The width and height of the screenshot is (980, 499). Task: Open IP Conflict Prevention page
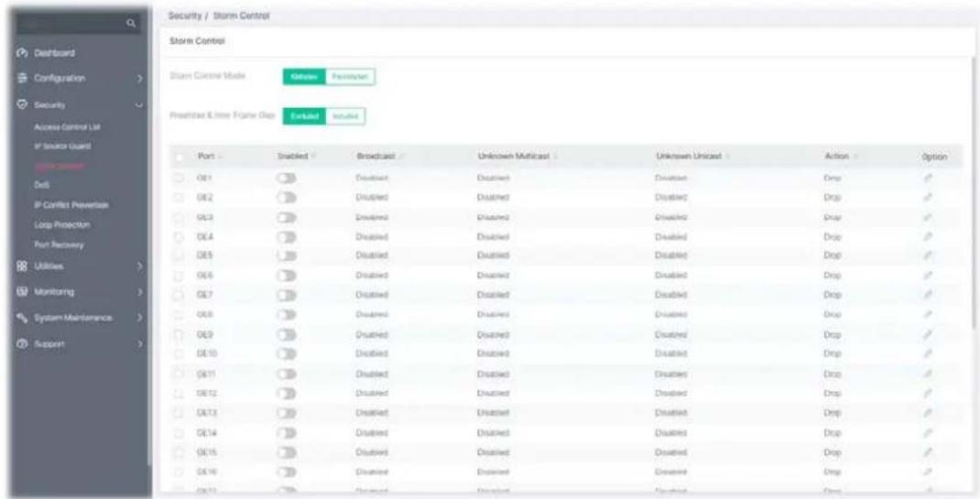(71, 205)
